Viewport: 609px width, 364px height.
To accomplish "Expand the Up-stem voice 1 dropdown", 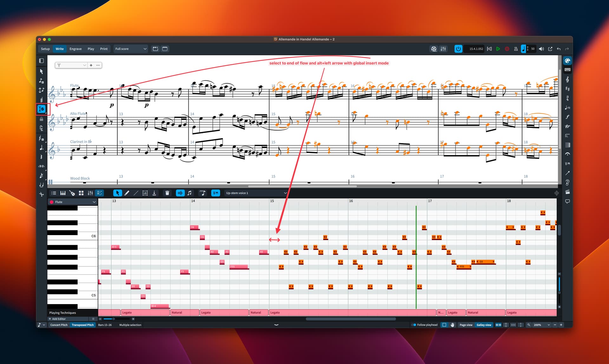I will [256, 193].
